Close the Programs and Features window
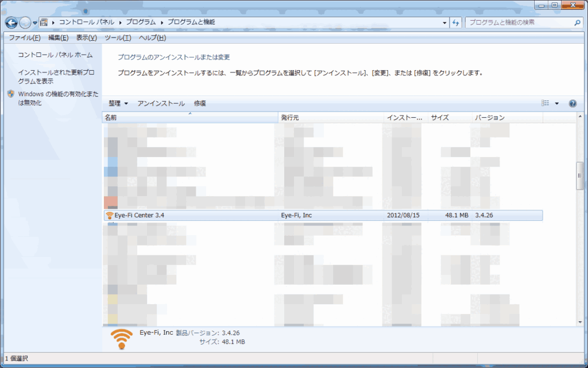 pyautogui.click(x=573, y=5)
